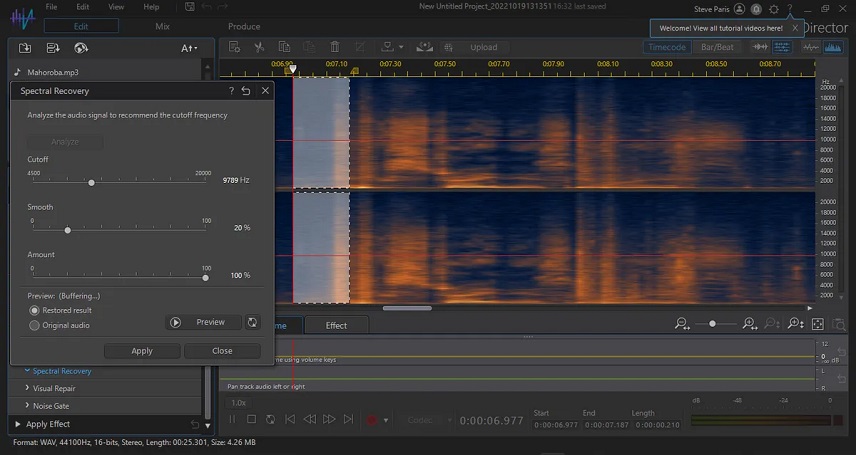Click the stereo headphone icon near Upload
The image size is (856, 455).
point(424,47)
